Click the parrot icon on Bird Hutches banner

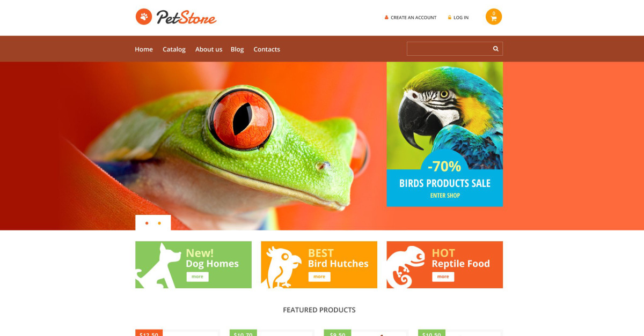284,267
